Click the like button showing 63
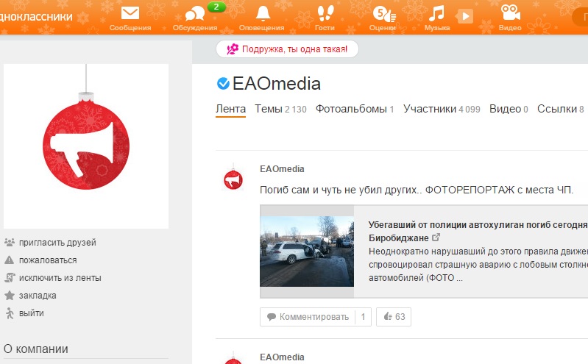The height and width of the screenshot is (364, 588). (x=394, y=317)
